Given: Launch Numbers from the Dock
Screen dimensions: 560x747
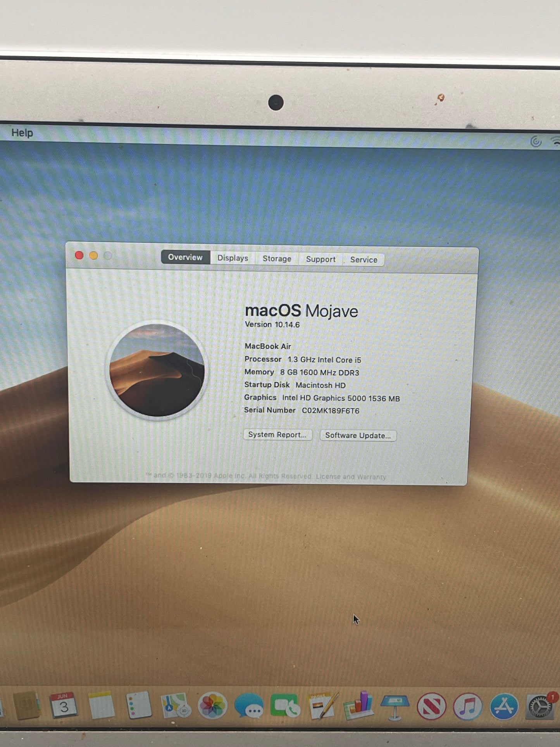Looking at the screenshot, I should [x=358, y=706].
